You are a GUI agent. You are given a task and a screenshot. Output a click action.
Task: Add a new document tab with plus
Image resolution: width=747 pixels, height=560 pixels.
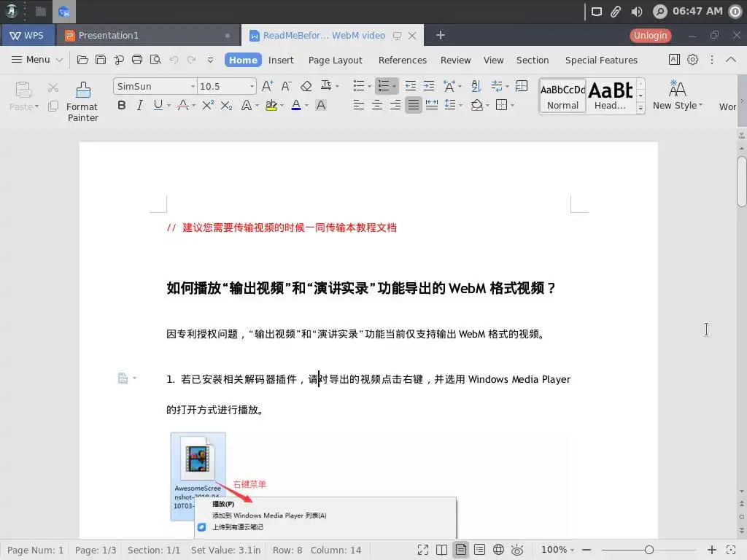[x=440, y=35]
